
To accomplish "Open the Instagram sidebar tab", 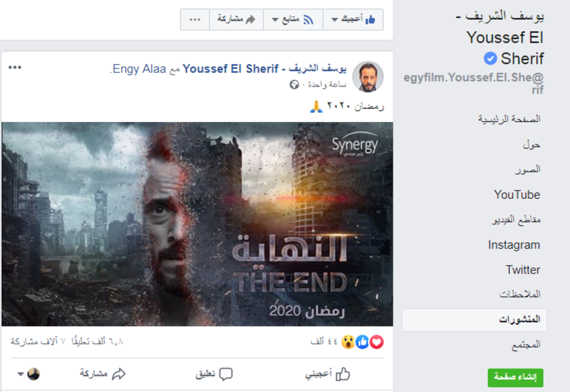I will (514, 245).
